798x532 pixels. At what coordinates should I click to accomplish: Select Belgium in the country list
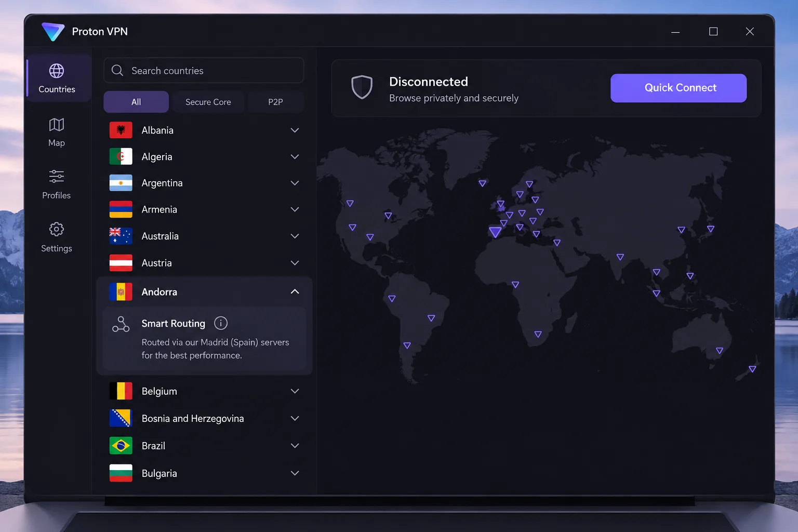click(204, 391)
